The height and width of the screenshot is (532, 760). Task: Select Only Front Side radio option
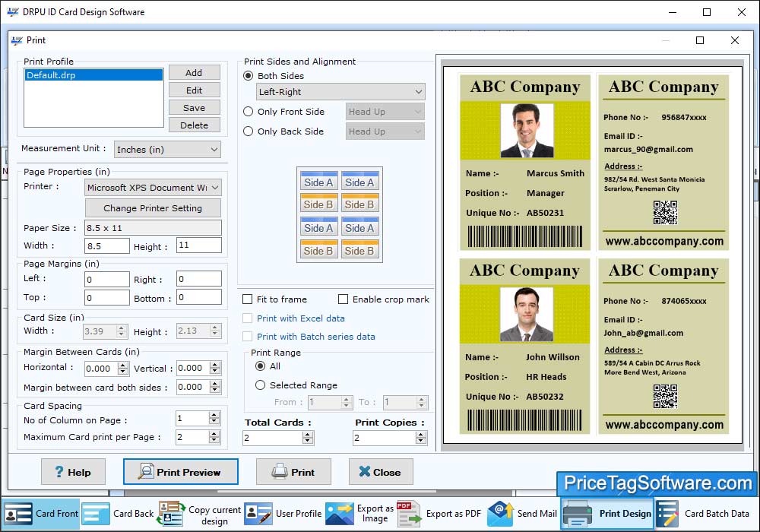click(x=249, y=112)
